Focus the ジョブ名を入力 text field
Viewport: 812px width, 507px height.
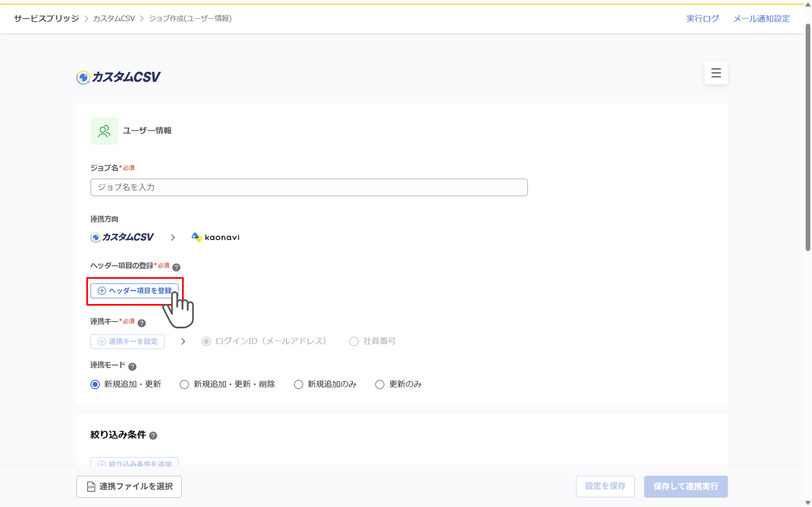(x=309, y=187)
